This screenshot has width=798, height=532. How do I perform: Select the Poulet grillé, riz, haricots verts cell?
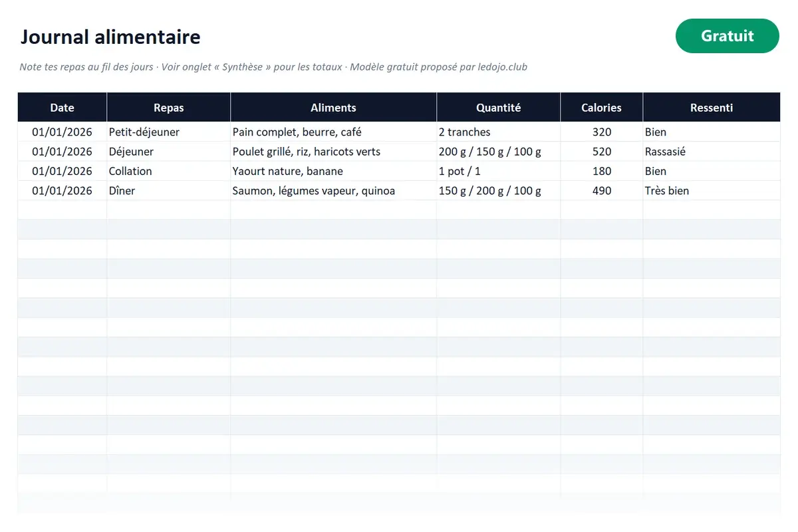[333, 152]
